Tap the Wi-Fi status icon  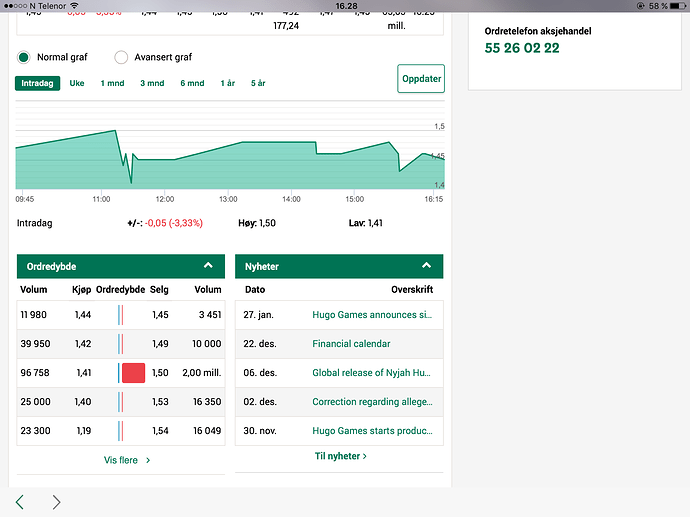click(x=74, y=6)
